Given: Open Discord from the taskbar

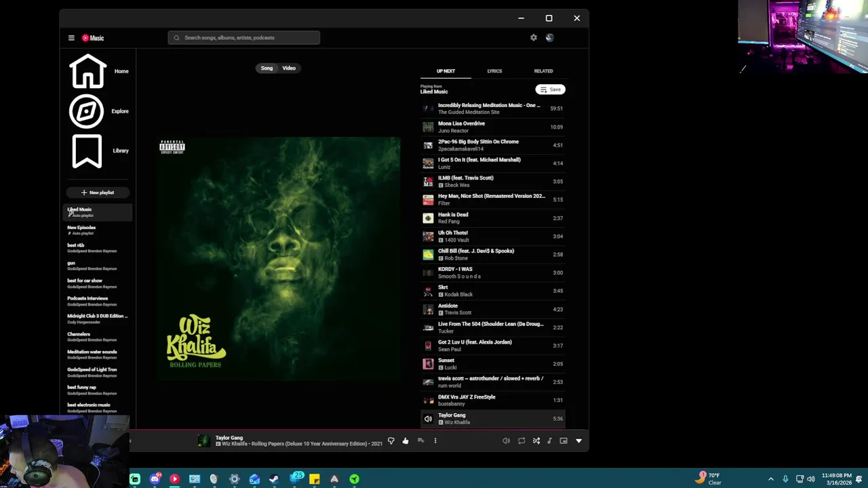Looking at the screenshot, I should (155, 479).
